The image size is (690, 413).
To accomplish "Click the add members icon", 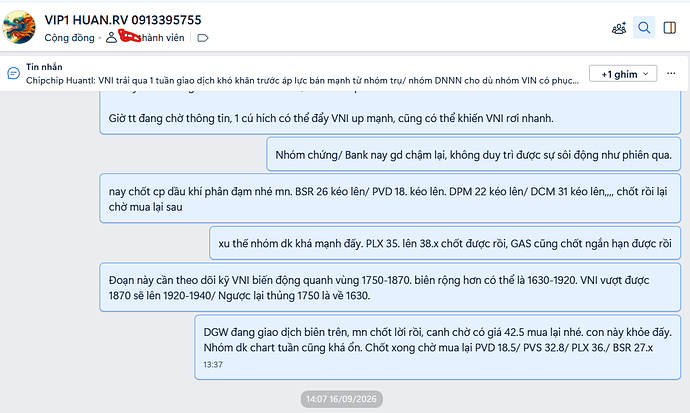I will [x=619, y=28].
